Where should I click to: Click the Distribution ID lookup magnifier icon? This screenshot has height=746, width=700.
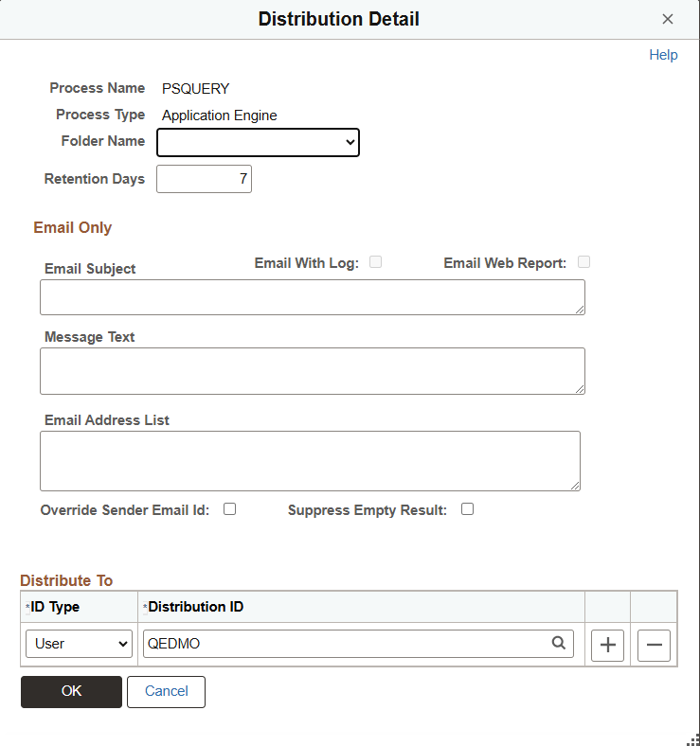pos(559,643)
